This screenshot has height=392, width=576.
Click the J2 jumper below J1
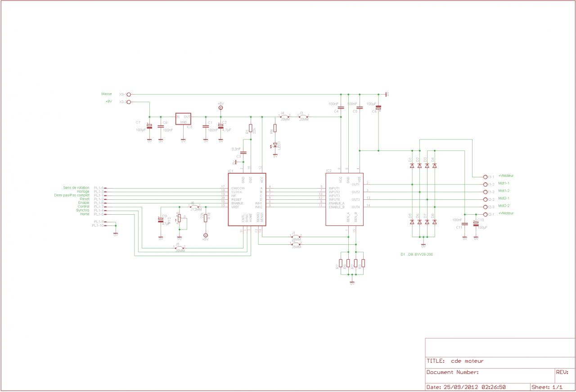tap(296, 244)
